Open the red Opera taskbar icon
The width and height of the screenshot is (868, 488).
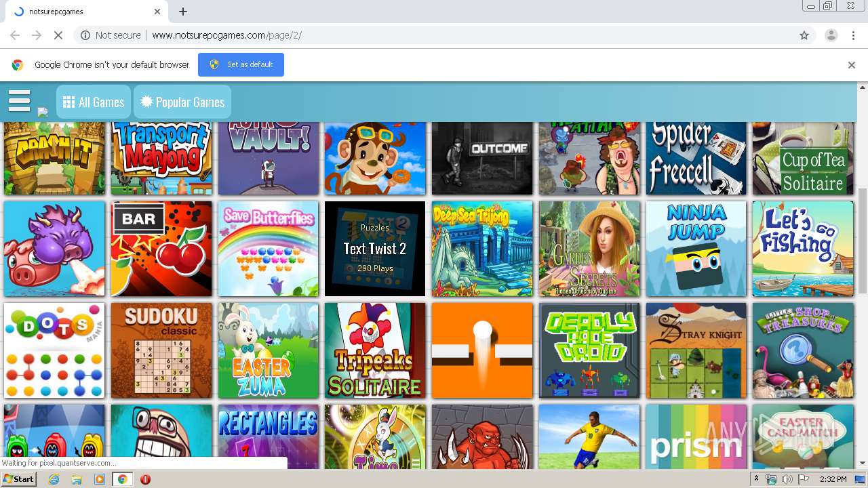coord(145,479)
